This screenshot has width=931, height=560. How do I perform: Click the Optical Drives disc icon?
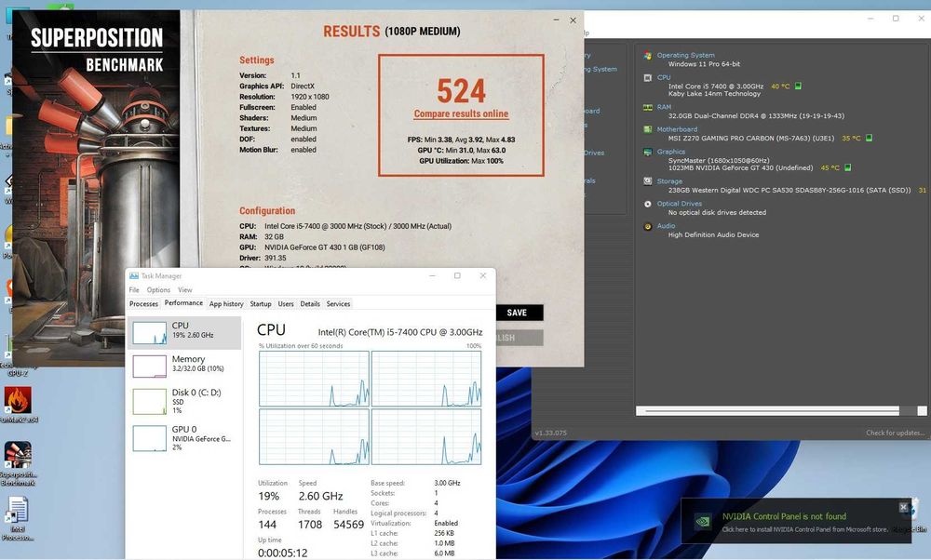tap(647, 204)
